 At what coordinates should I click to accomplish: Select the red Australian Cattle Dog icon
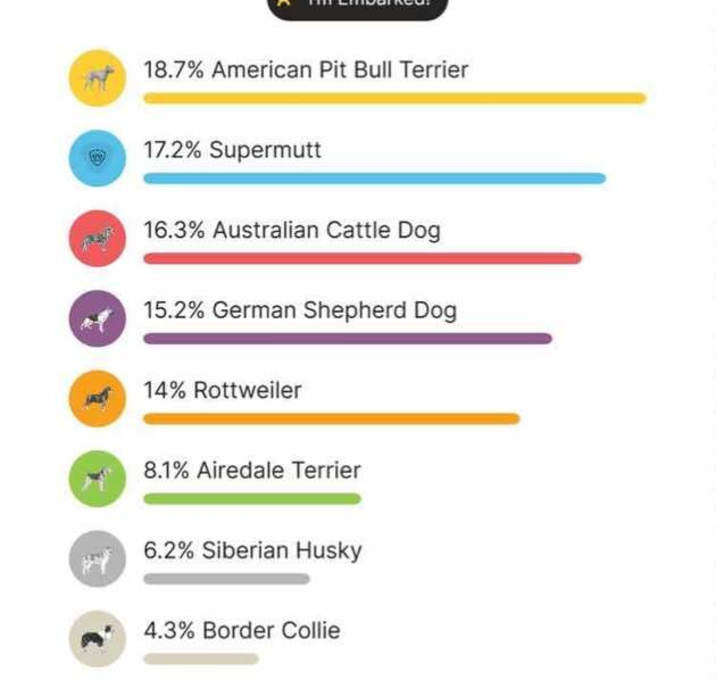[97, 238]
